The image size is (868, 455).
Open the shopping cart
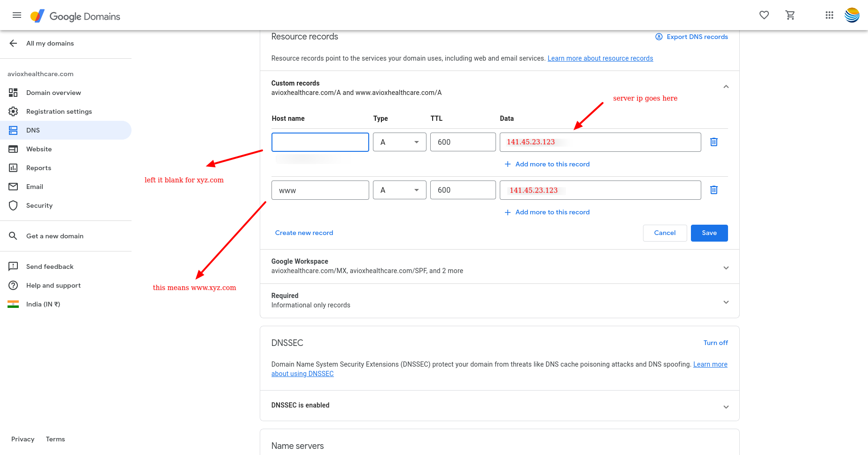[x=790, y=15]
